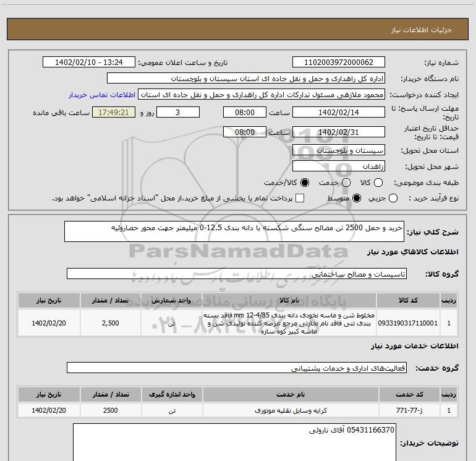Click the delivery province field سیستان و بلوچستان
476x461 pixels.
tap(339, 150)
